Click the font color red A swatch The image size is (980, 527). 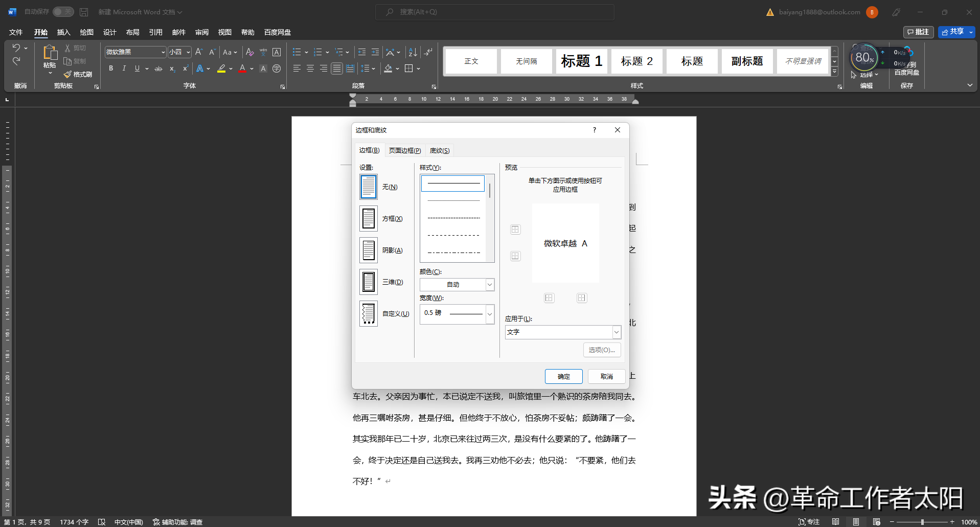(x=242, y=68)
